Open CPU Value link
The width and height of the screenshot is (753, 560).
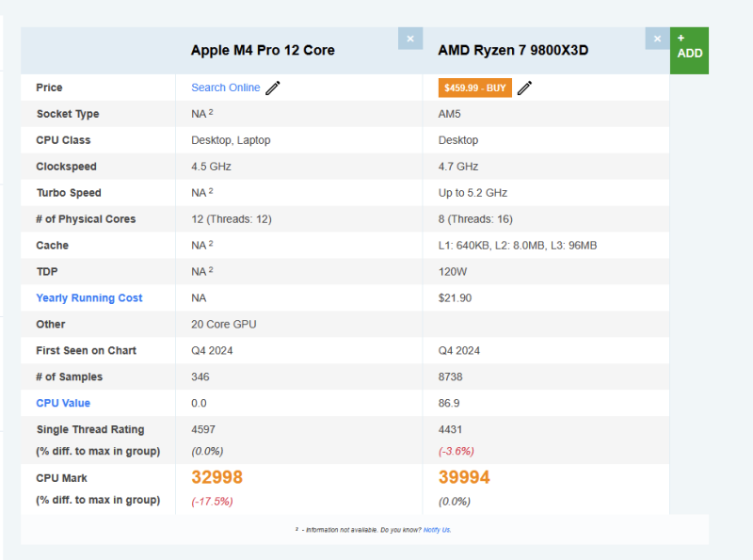pyautogui.click(x=63, y=403)
